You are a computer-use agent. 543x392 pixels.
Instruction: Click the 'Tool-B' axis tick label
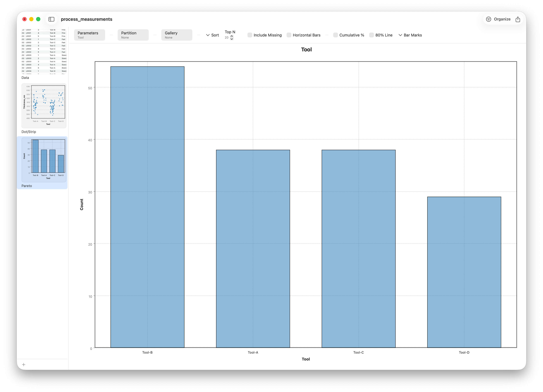tap(147, 352)
